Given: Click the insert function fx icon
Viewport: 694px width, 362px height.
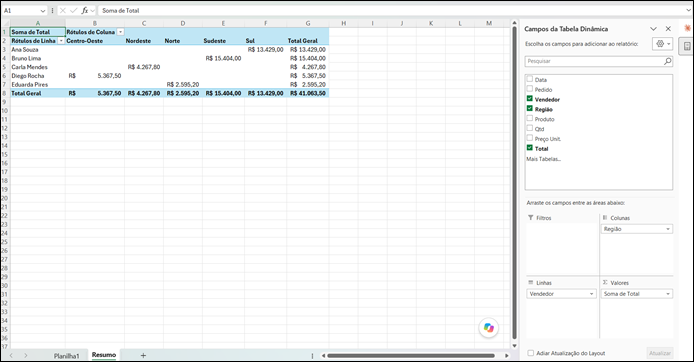Looking at the screenshot, I should pyautogui.click(x=84, y=10).
